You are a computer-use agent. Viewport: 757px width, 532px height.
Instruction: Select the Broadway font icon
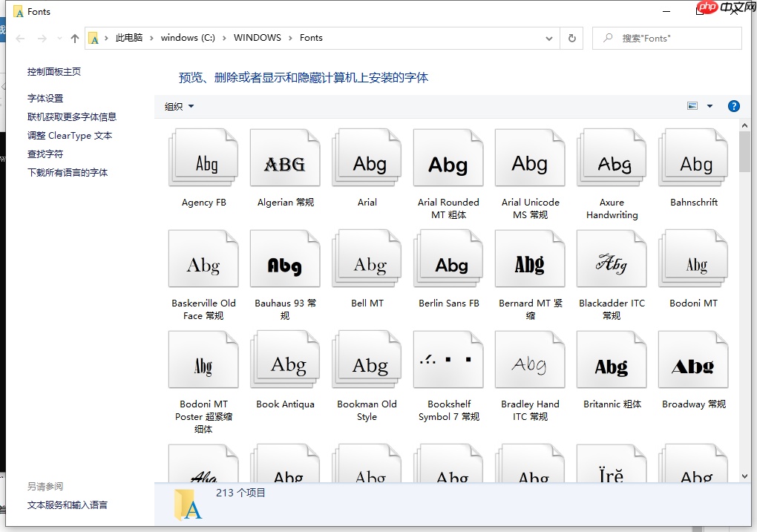(x=693, y=361)
